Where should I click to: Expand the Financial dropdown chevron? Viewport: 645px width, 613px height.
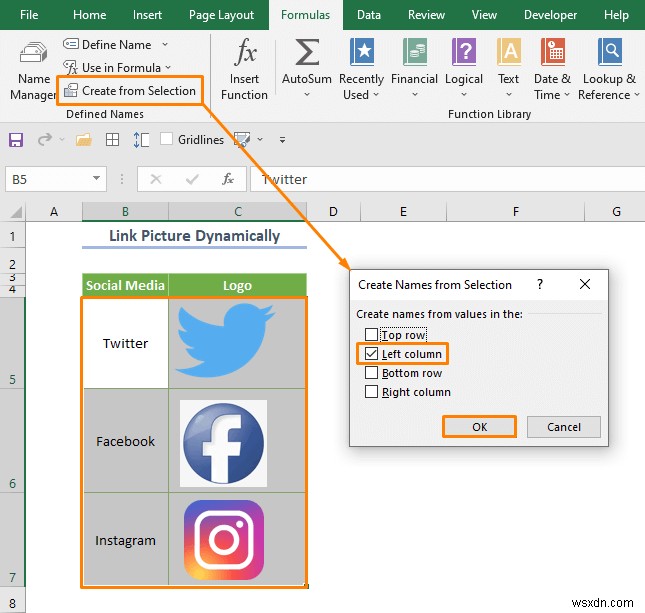point(415,95)
